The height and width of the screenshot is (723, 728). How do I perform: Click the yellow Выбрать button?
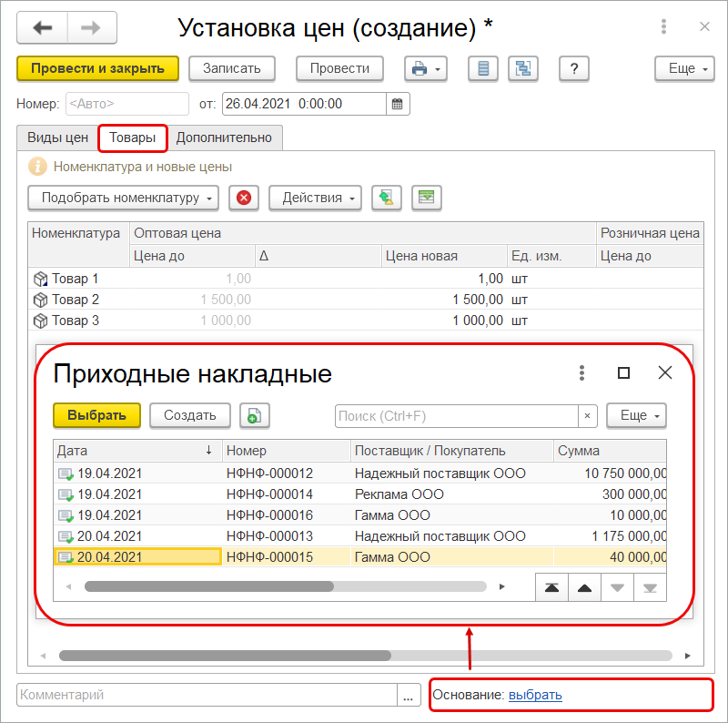click(x=97, y=415)
